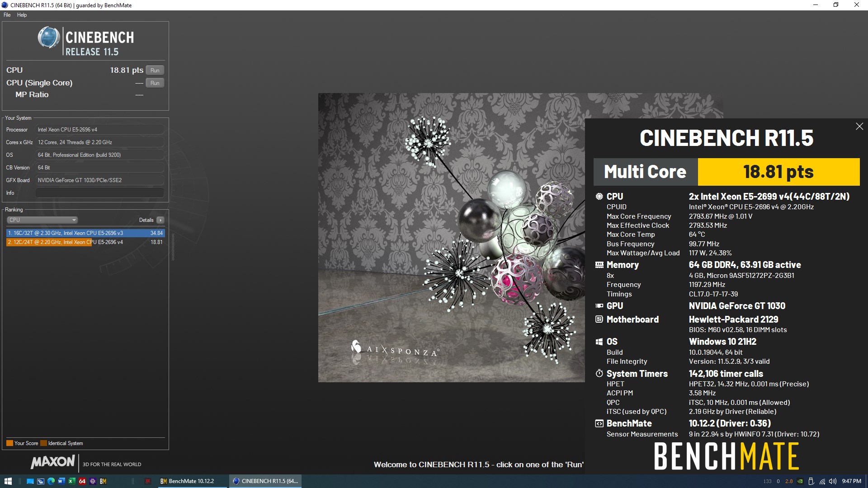This screenshot has width=868, height=488.
Task: Switch to CINEBENCH R11.5 taskbar window
Action: [x=265, y=481]
